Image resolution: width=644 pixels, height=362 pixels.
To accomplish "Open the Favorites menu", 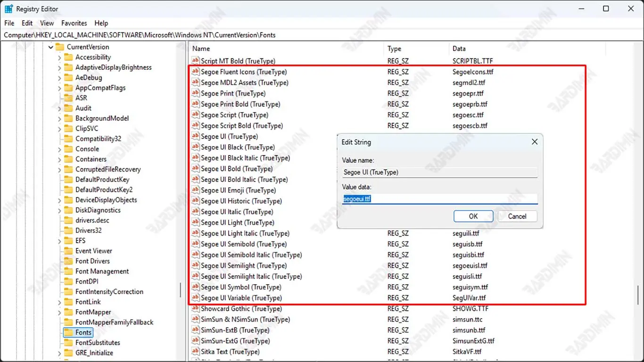I will click(x=74, y=23).
